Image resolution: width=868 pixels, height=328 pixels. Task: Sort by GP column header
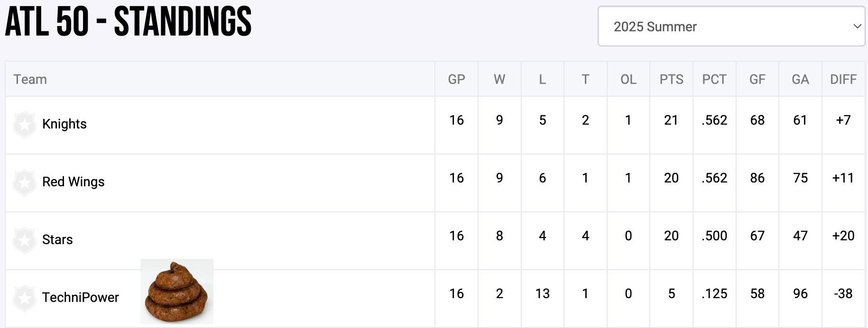456,79
